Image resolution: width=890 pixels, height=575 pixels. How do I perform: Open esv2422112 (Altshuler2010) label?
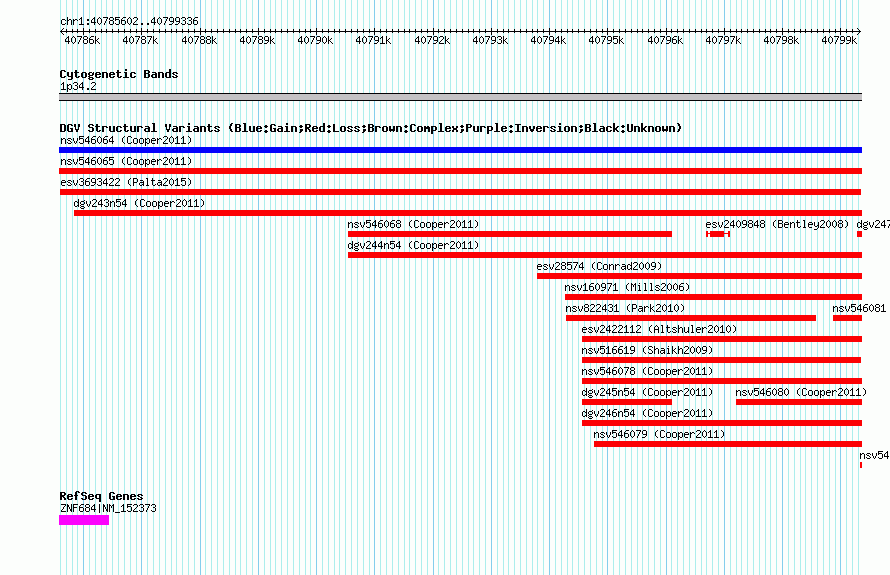[x=659, y=329]
